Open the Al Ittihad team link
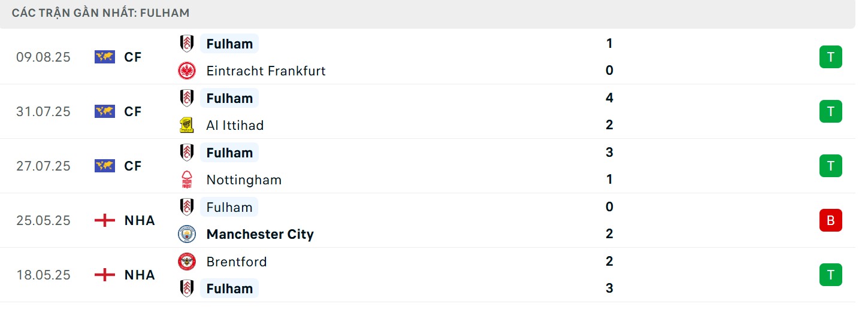Image resolution: width=868 pixels, height=316 pixels. pos(235,125)
